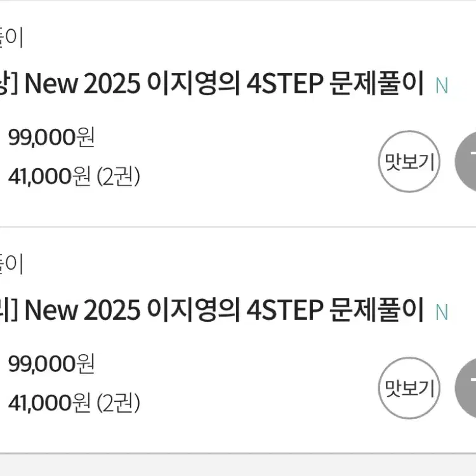The height and width of the screenshot is (476, 476).
Task: Click the bracketed tag ending in 리] before New 2025
Action: pos(9,310)
